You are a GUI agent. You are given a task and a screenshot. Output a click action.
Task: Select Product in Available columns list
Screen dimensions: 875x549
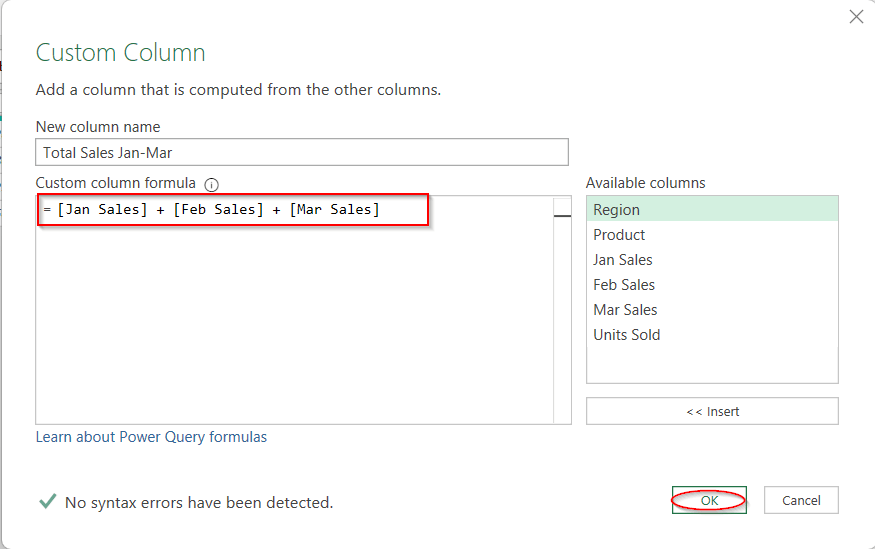pyautogui.click(x=619, y=235)
